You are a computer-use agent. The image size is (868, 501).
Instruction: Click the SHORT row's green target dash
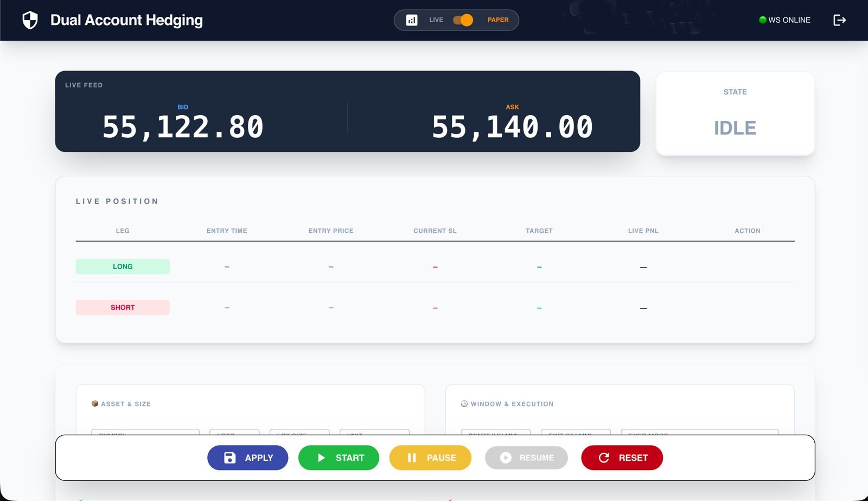pos(539,308)
